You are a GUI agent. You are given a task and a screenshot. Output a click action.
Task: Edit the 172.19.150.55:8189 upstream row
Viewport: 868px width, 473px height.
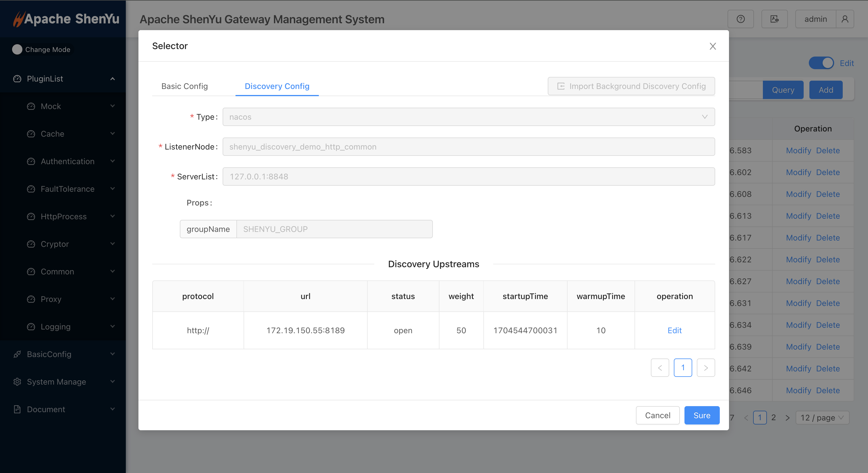coord(674,330)
